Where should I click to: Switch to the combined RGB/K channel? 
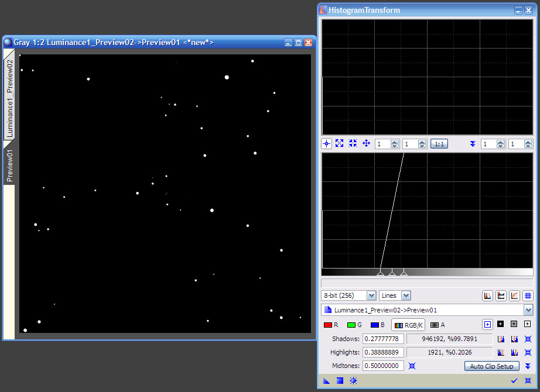point(409,324)
